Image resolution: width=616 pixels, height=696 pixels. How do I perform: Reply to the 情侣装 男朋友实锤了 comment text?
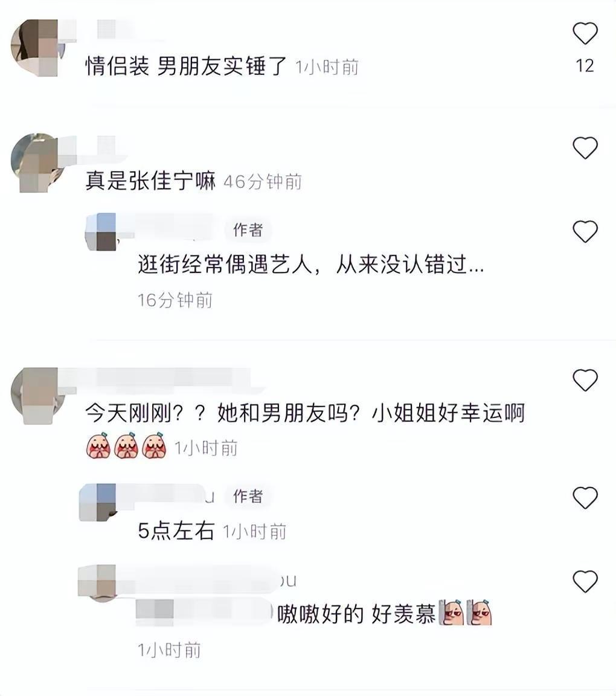185,66
